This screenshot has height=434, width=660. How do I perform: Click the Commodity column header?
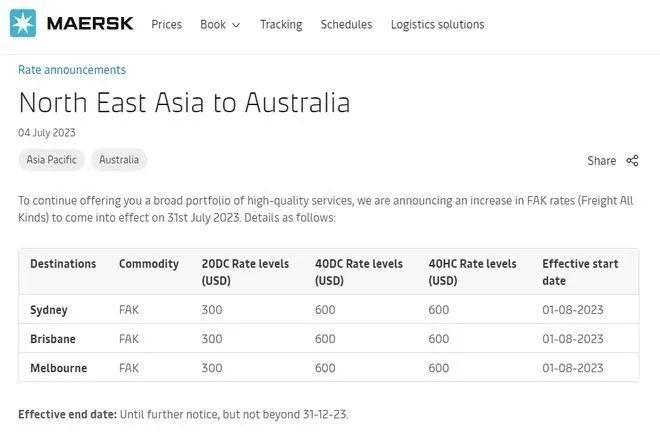point(149,264)
